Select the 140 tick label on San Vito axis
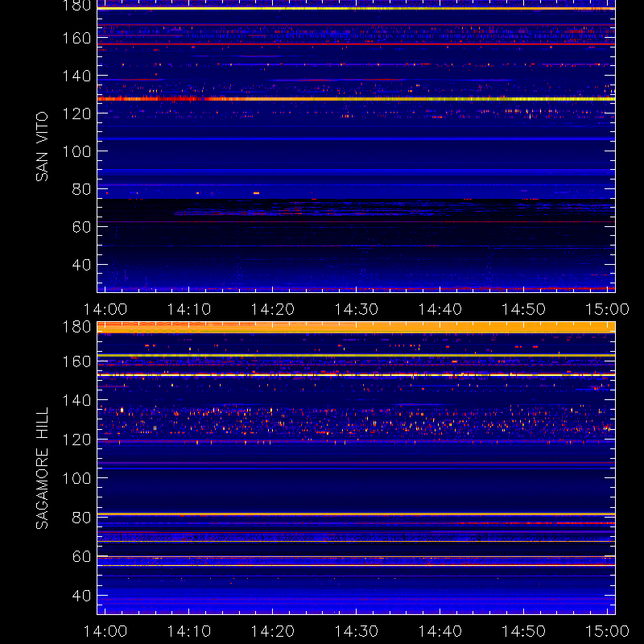Image resolution: width=644 pixels, height=644 pixels. point(76,76)
